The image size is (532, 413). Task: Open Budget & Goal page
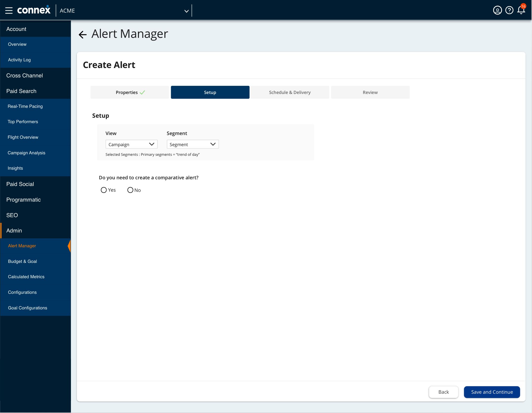tap(36, 261)
